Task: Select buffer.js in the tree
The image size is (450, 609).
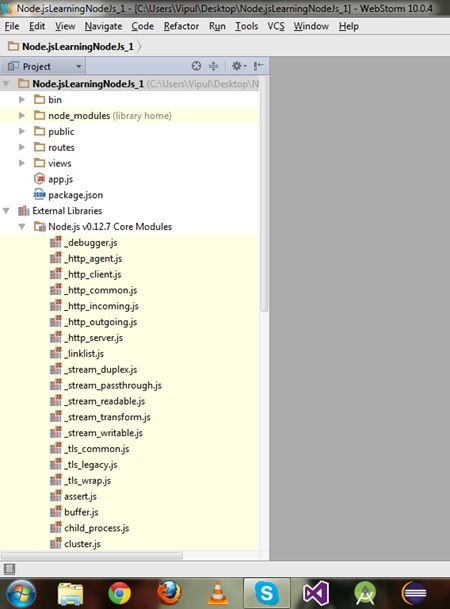Action: point(81,512)
